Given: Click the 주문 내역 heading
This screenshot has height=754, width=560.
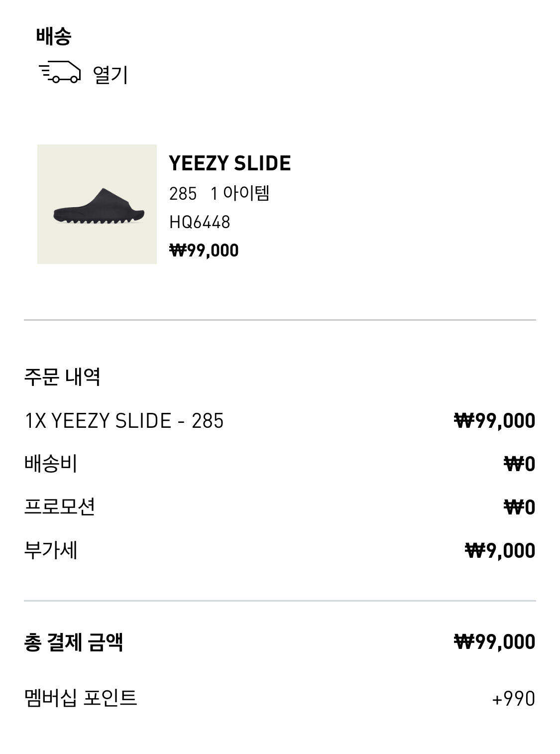Looking at the screenshot, I should (62, 377).
